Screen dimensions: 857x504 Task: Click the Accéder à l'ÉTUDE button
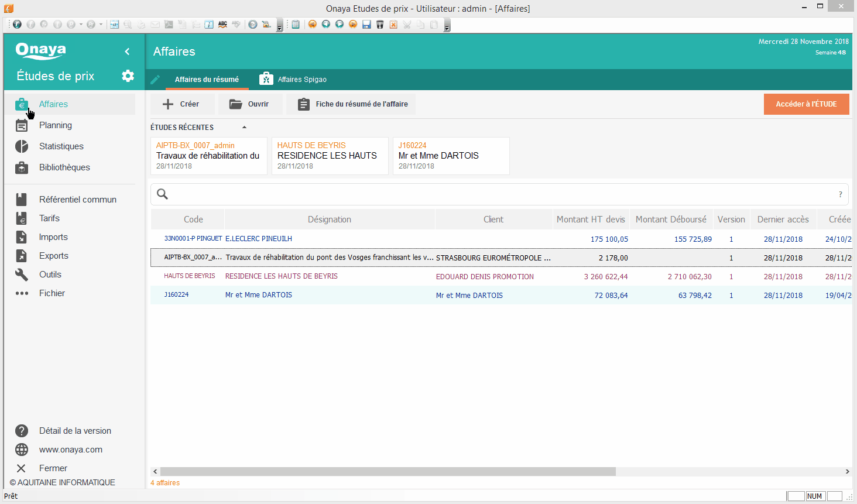coord(806,104)
